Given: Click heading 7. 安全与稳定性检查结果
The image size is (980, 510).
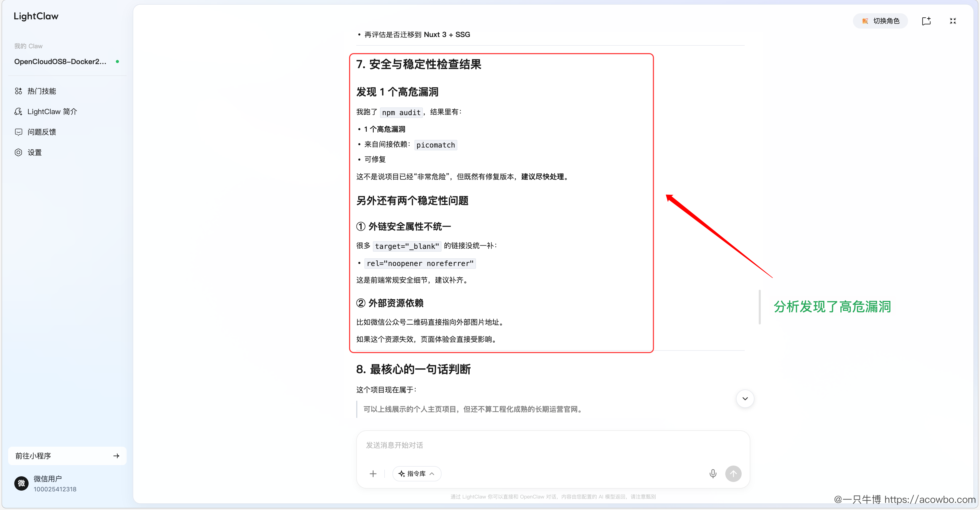Looking at the screenshot, I should pos(419,64).
